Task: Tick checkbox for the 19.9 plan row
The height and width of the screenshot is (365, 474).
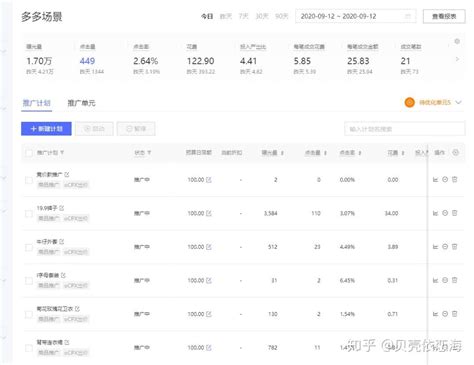Action: 29,214
